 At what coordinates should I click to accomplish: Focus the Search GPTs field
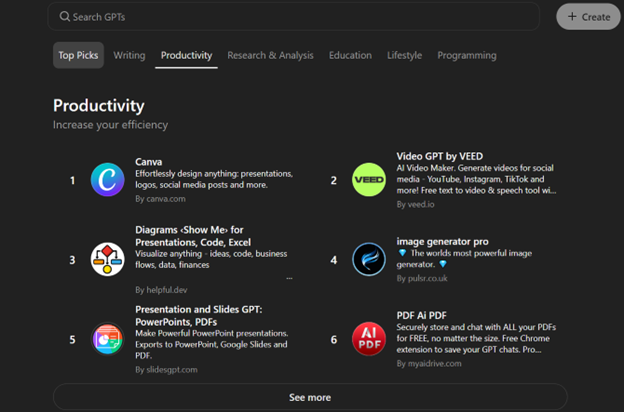tap(294, 17)
